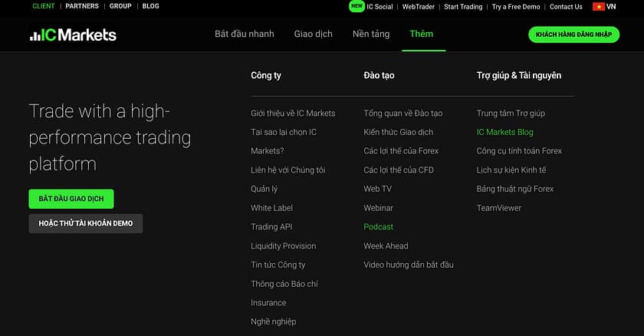Expand the Giao dịch menu
644x336 pixels.
[313, 35]
